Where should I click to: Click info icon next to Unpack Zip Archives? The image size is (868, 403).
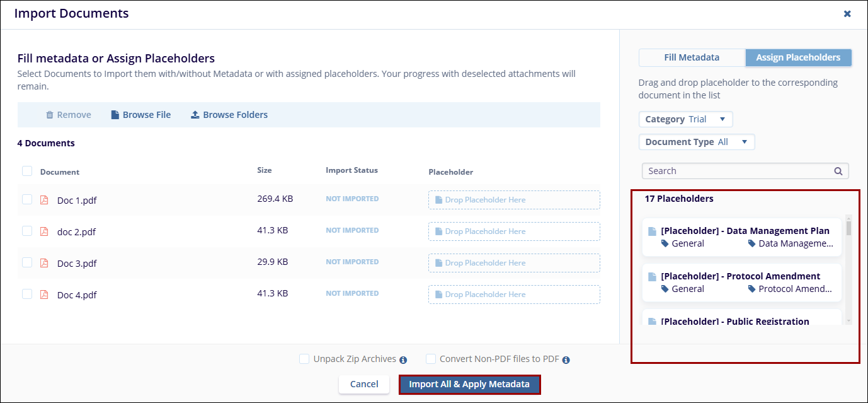(403, 359)
